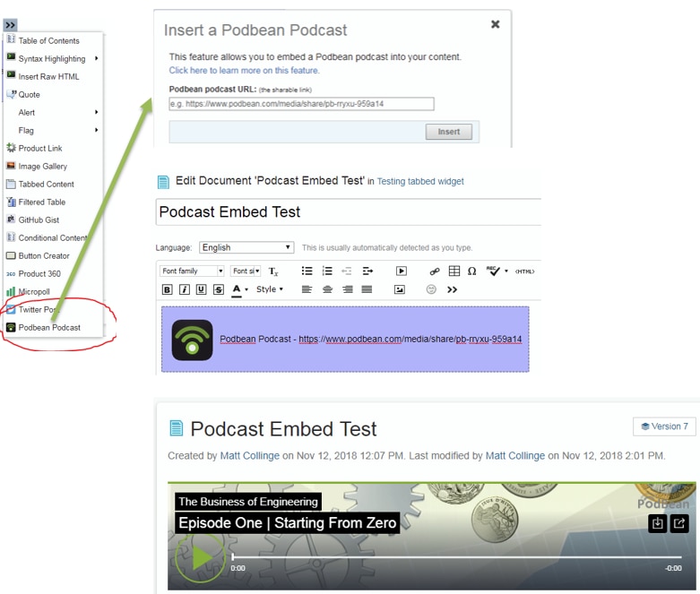
Task: Toggle italic formatting in editor toolbar
Action: click(x=185, y=289)
